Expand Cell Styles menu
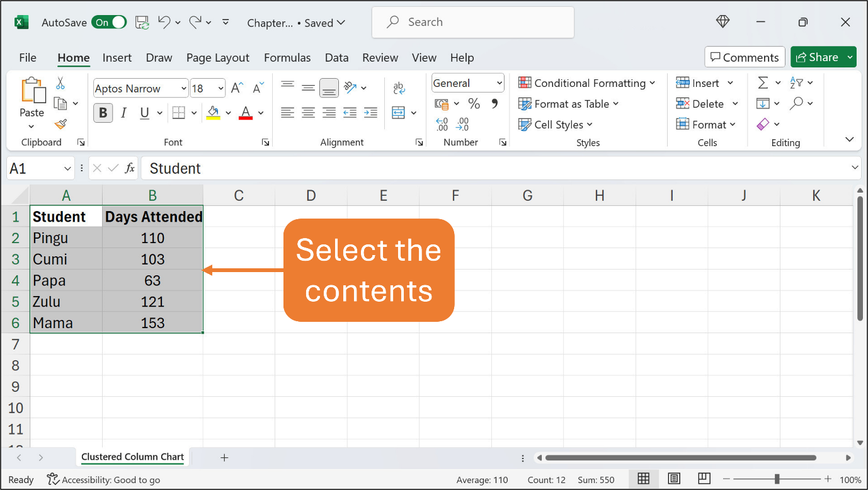 tap(556, 125)
